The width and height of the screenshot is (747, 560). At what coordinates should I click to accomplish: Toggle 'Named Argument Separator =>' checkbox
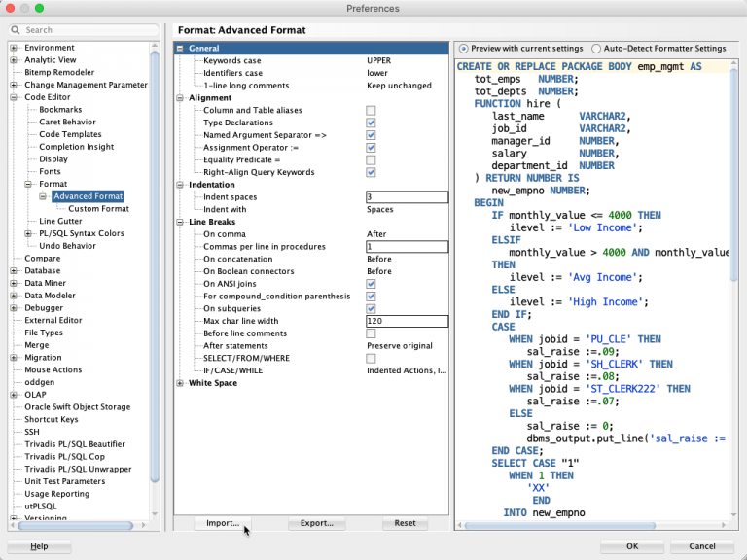(371, 135)
